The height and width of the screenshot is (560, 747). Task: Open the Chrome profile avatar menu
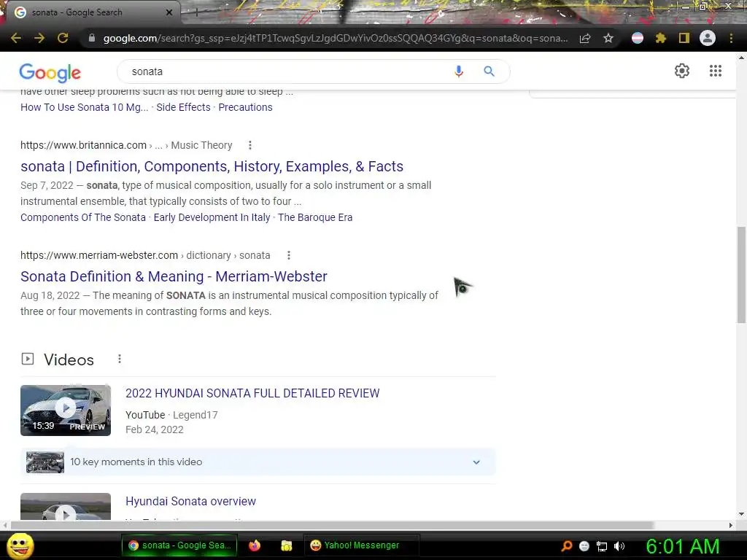pyautogui.click(x=708, y=38)
